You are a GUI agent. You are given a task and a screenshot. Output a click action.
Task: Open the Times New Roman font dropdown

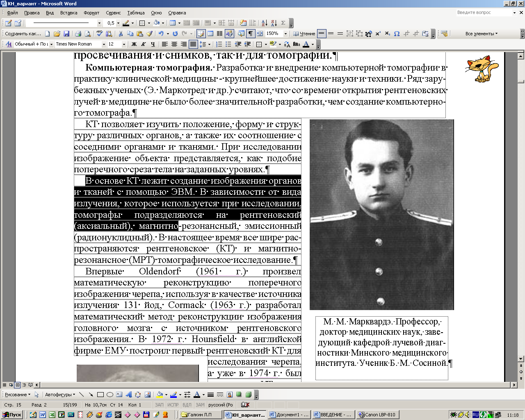[x=103, y=44]
